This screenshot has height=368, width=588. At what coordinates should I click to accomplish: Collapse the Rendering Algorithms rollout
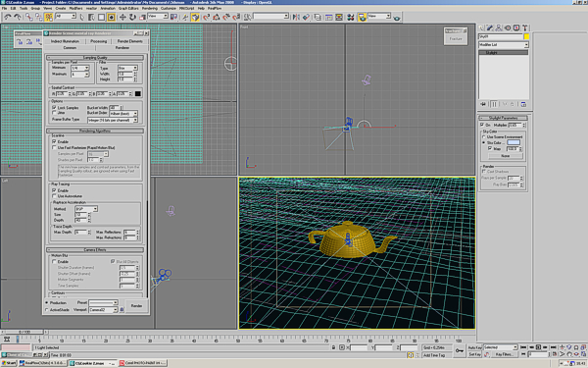[95, 131]
